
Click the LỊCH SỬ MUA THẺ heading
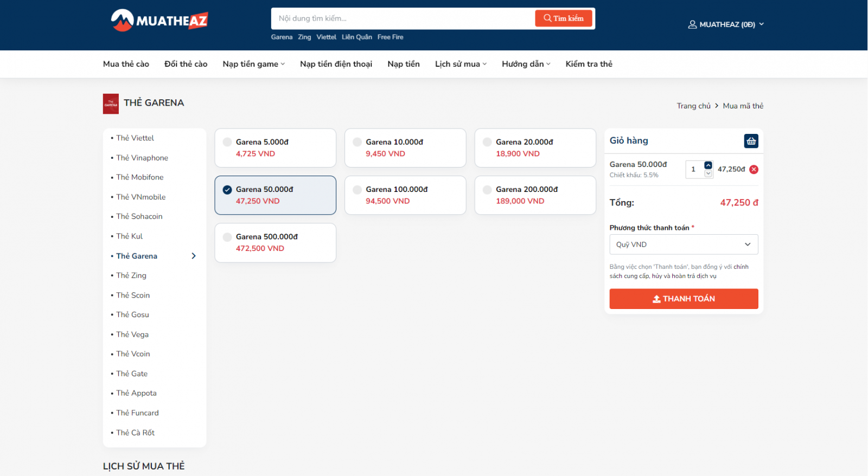144,466
